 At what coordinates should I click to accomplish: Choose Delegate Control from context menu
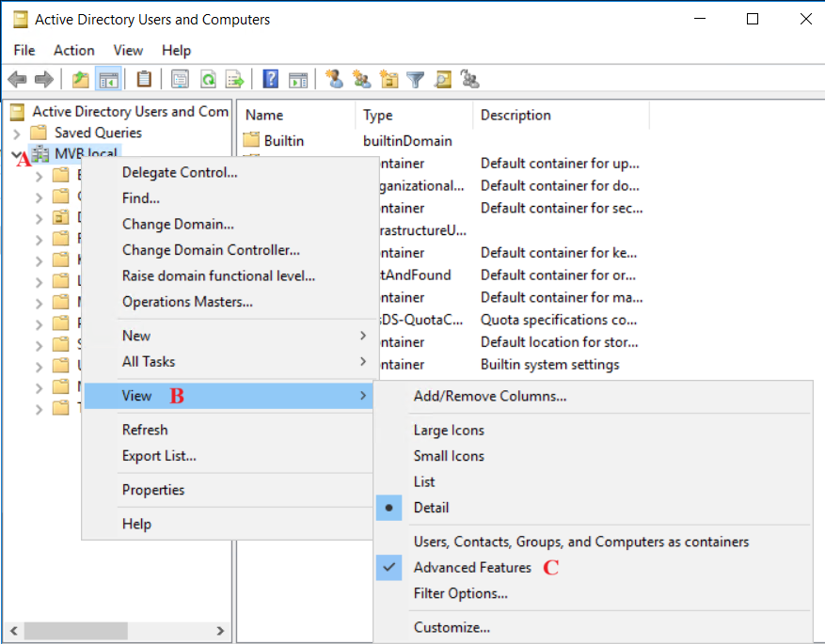[x=180, y=173]
